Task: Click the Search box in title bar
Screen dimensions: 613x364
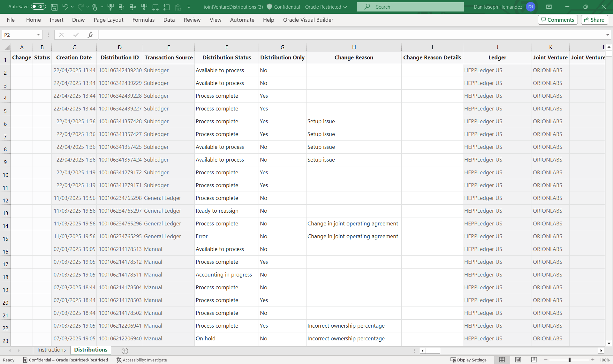Action: coord(410,7)
